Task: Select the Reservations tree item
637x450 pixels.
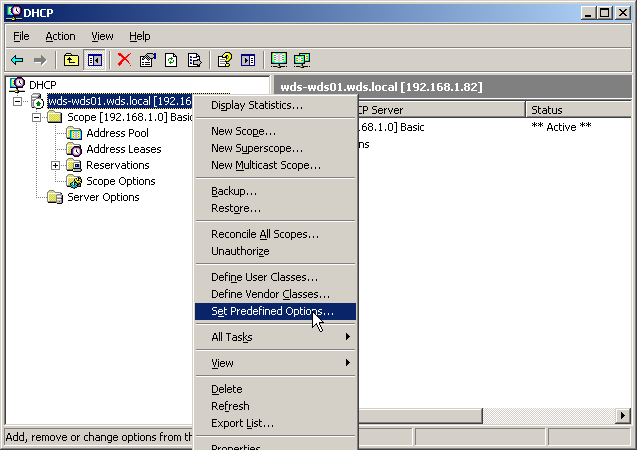Action: [118, 165]
